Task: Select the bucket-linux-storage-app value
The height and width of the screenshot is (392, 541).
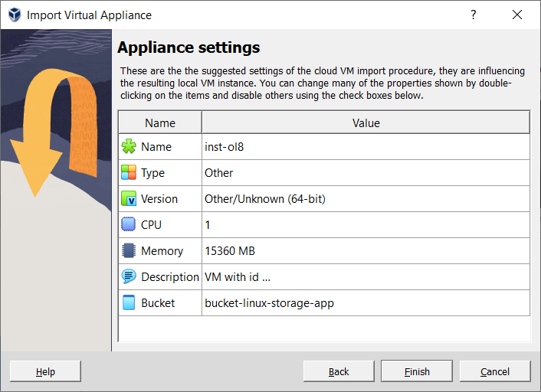Action: coord(366,302)
